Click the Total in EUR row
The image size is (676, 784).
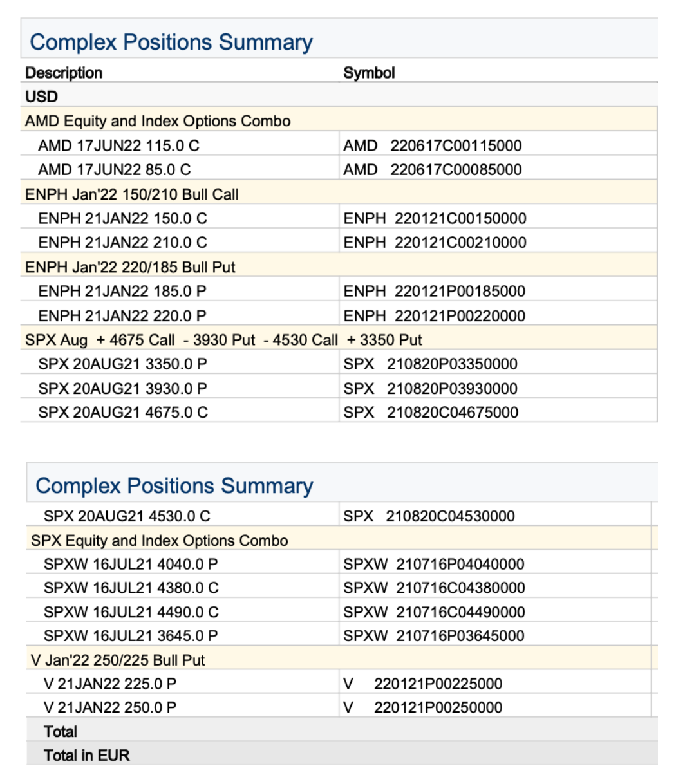[86, 755]
